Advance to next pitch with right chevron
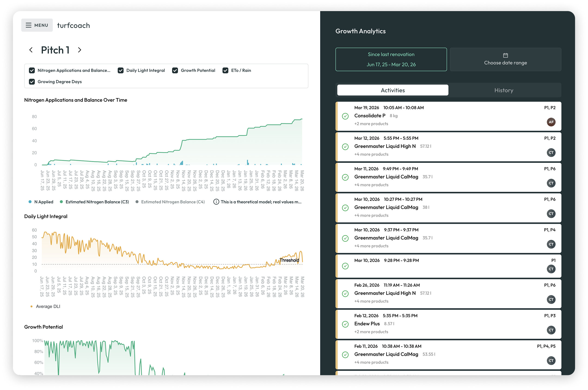This screenshot has width=588, height=390. click(x=80, y=50)
